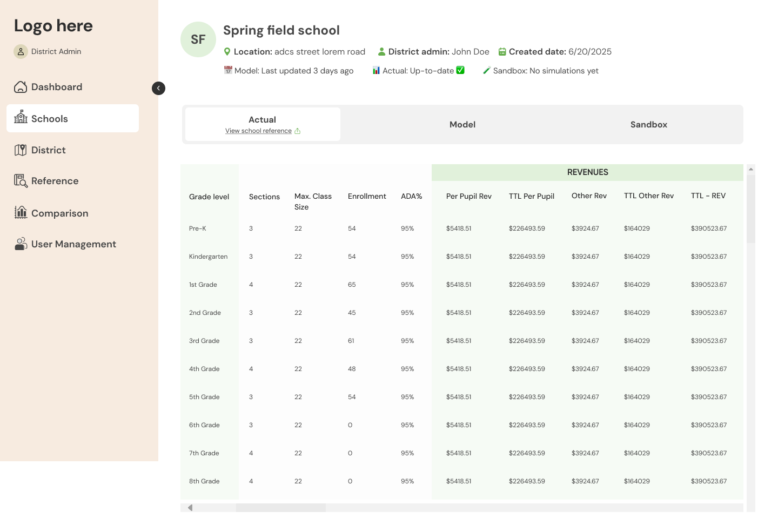Click the vertical scrollbar thumb
The image size is (778, 532).
(751, 208)
